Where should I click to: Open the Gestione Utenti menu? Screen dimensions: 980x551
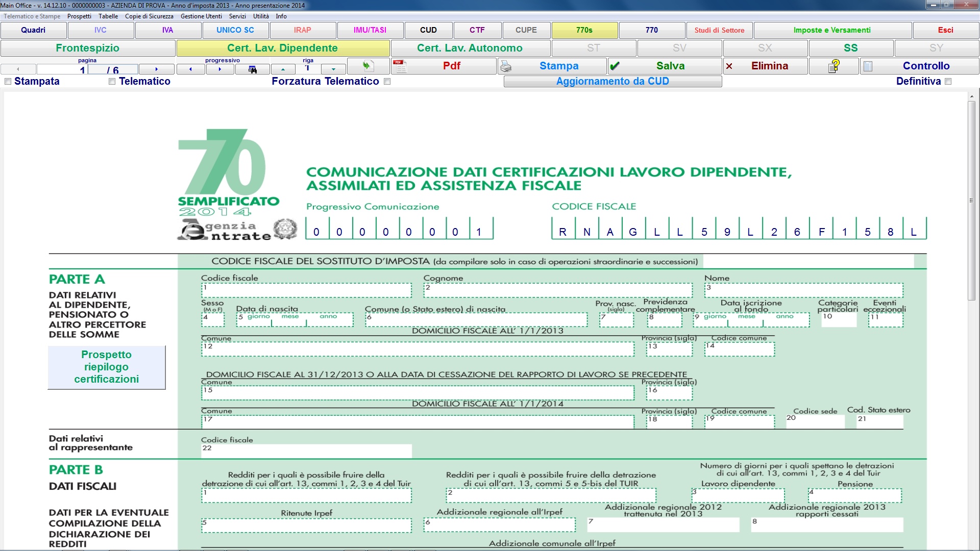201,16
